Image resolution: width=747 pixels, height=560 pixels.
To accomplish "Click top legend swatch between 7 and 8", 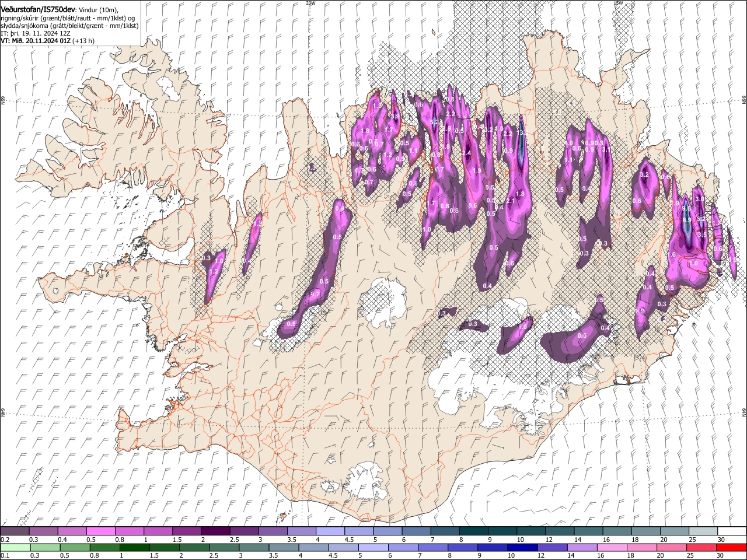I will coord(445,531).
